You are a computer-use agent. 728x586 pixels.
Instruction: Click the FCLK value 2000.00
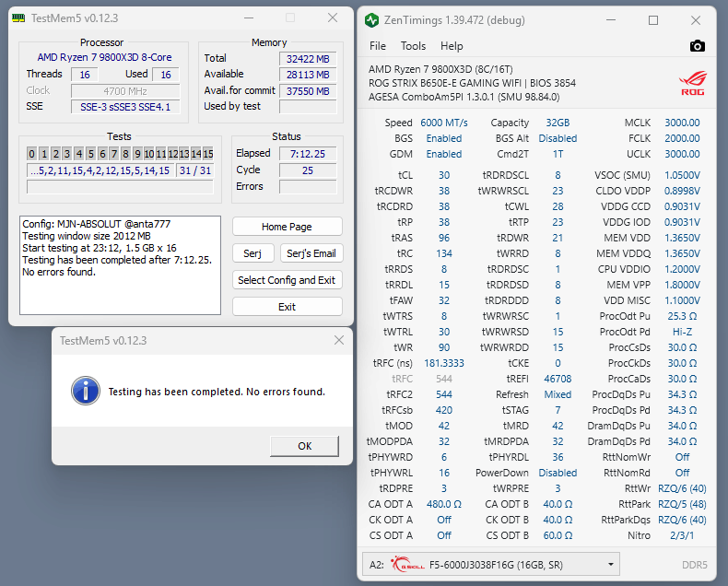pos(682,138)
